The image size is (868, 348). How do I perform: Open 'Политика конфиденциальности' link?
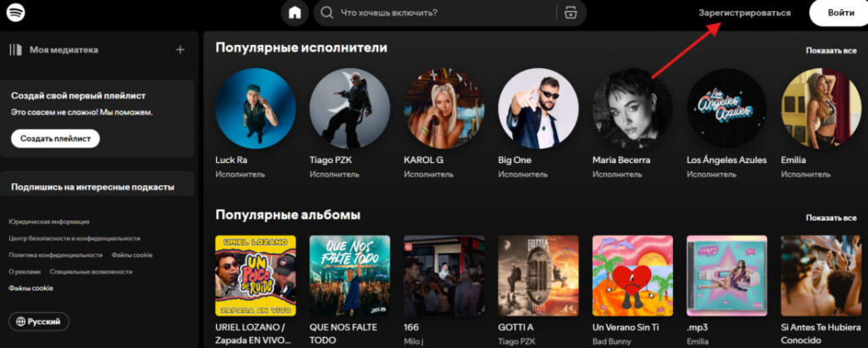coord(55,255)
